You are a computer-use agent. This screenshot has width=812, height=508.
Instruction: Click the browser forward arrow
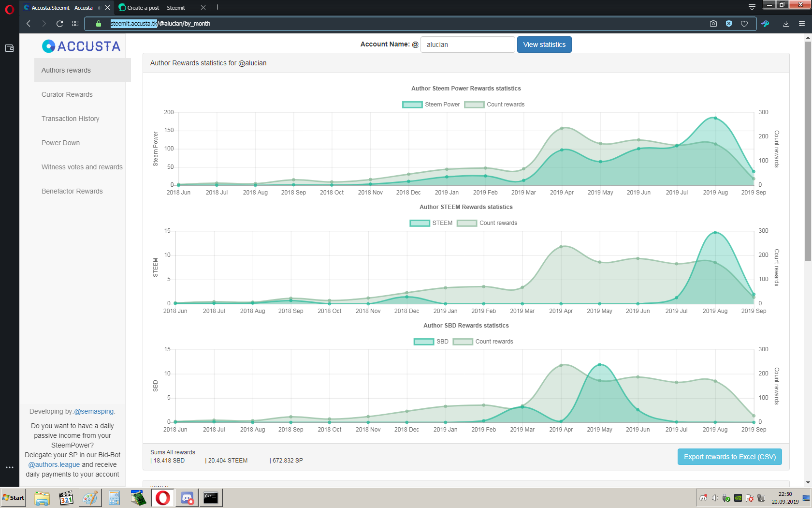coord(44,23)
